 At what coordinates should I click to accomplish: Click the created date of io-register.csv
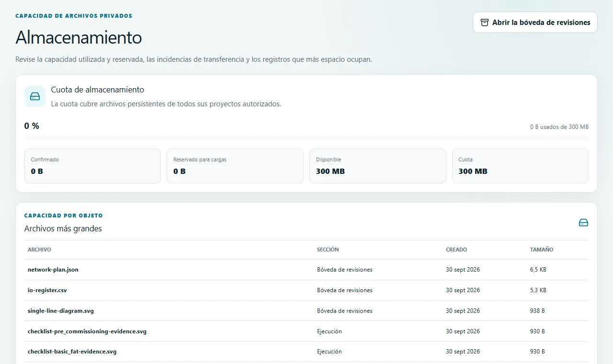463,290
